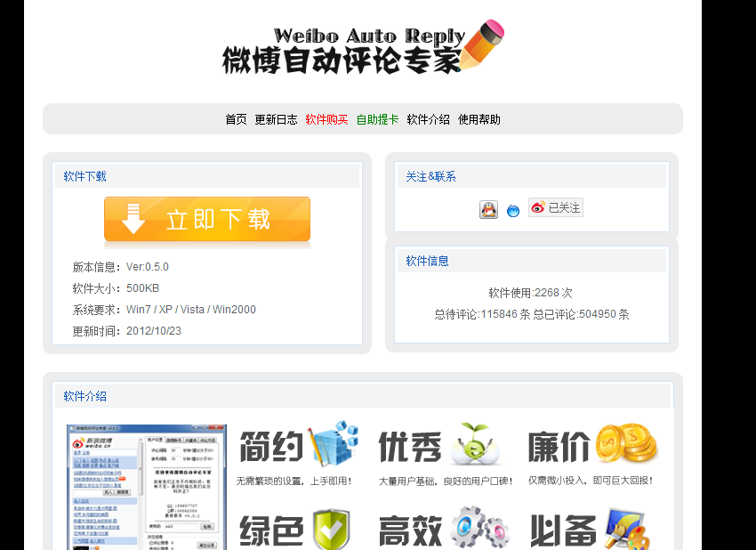Open the 使用帮助 help menu item
756x550 pixels.
click(x=479, y=119)
